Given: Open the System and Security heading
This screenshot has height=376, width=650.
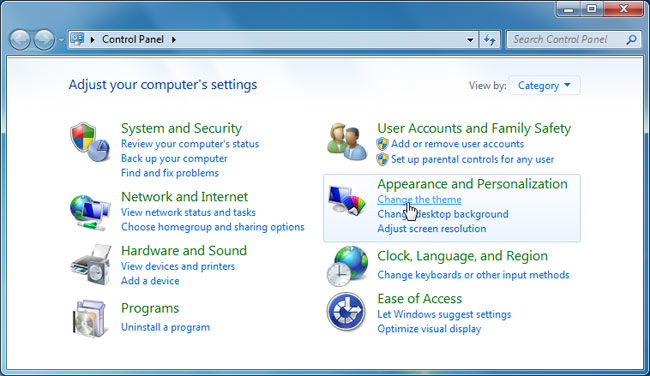Looking at the screenshot, I should tap(181, 129).
